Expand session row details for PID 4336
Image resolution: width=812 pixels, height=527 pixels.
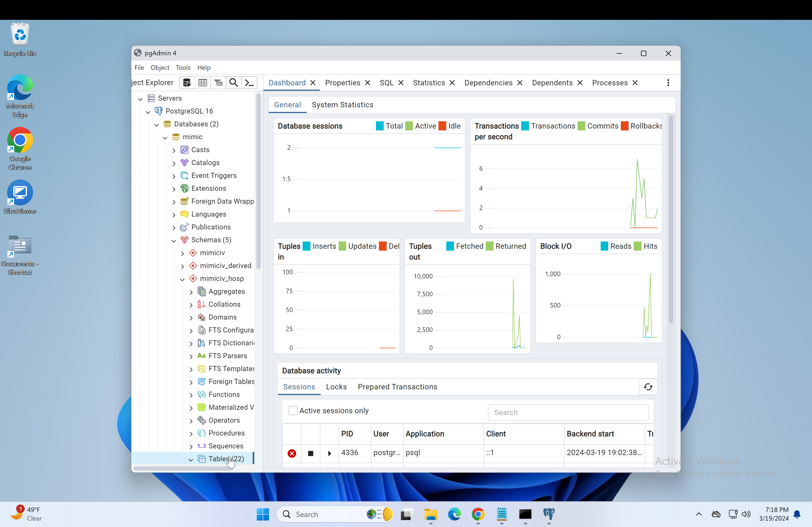pos(329,453)
